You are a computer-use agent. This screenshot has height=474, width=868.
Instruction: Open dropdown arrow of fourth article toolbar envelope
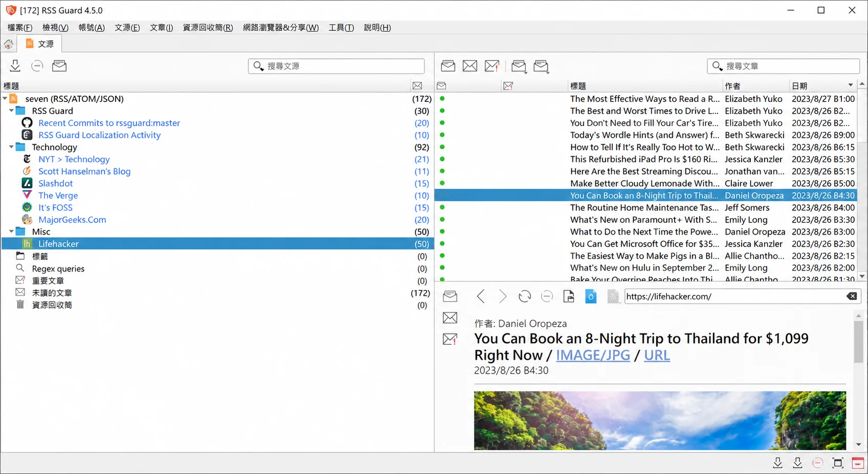pos(525,72)
